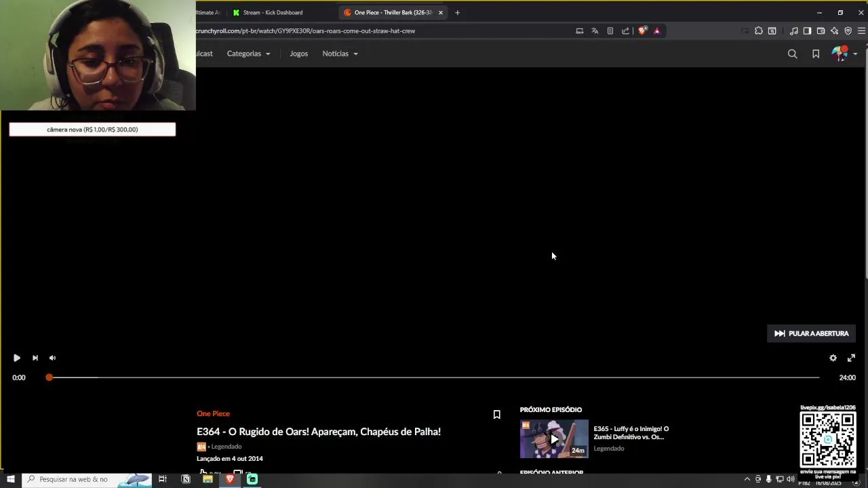Show hidden system tray icons
Screen dimensions: 868x488
pyautogui.click(x=747, y=479)
